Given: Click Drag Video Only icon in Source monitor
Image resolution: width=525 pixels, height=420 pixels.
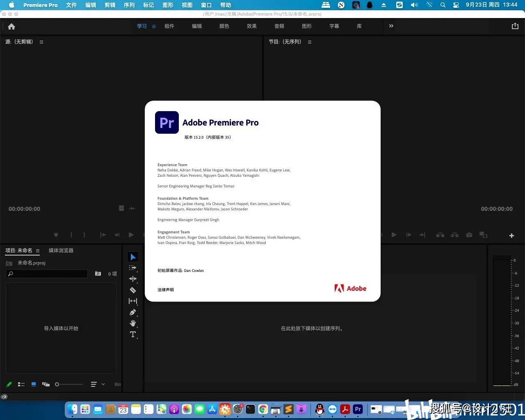Looking at the screenshot, I should click(121, 208).
